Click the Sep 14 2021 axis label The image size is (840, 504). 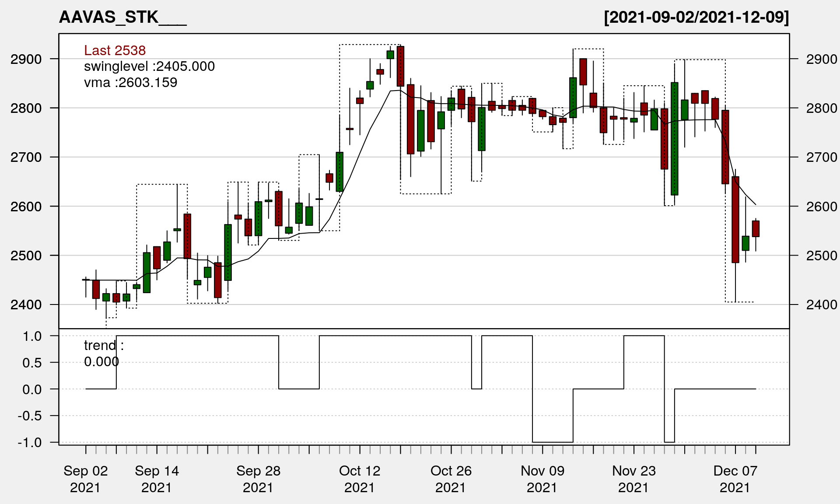[x=157, y=479]
